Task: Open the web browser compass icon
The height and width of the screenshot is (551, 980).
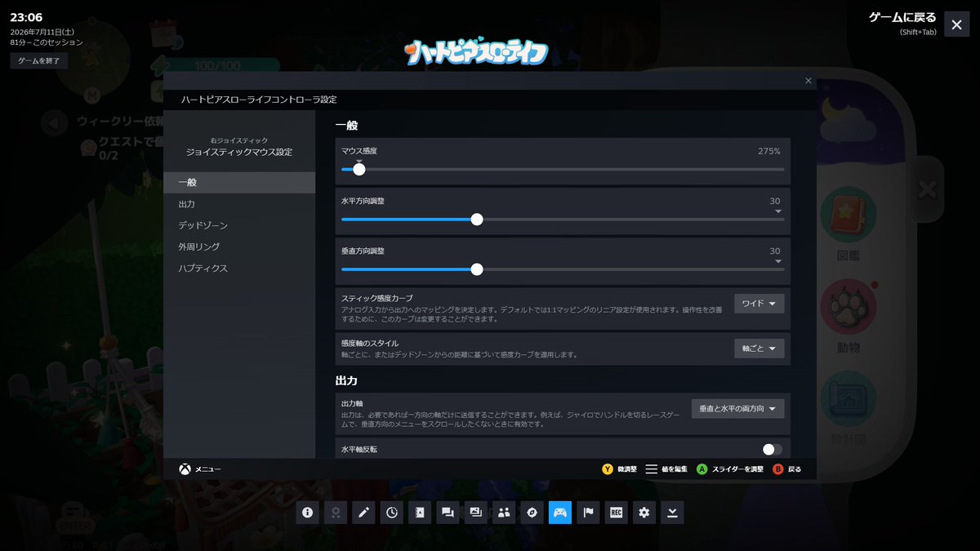Action: [x=532, y=513]
